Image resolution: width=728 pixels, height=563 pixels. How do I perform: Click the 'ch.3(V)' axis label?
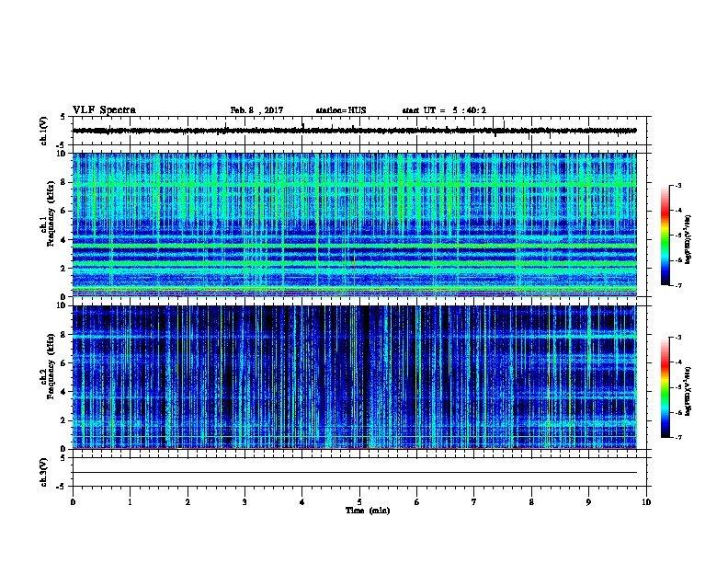click(43, 472)
